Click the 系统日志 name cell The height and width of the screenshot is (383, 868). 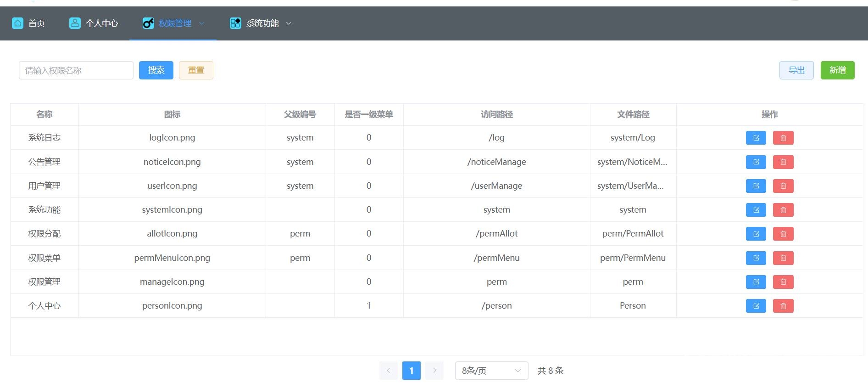45,138
